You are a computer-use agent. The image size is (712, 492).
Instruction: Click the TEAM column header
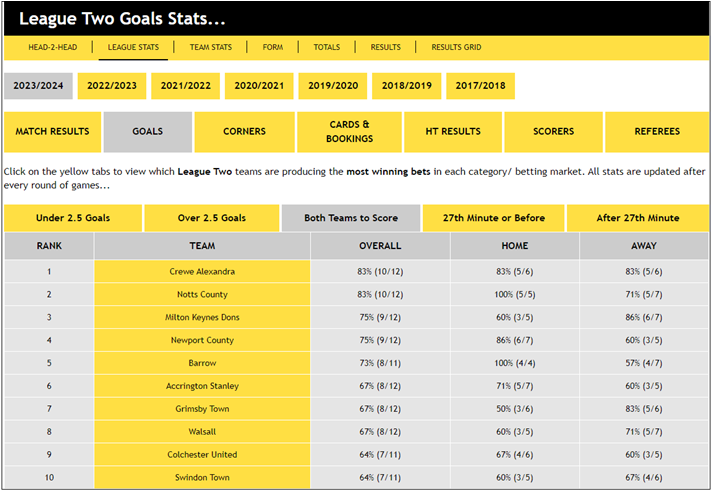pos(202,246)
